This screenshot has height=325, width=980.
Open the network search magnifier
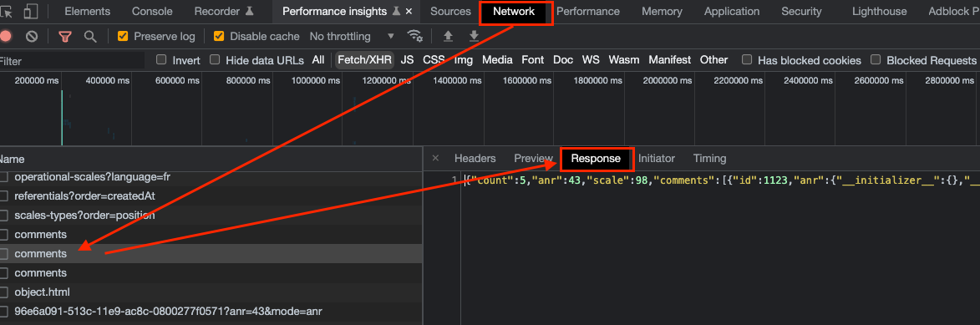(90, 36)
